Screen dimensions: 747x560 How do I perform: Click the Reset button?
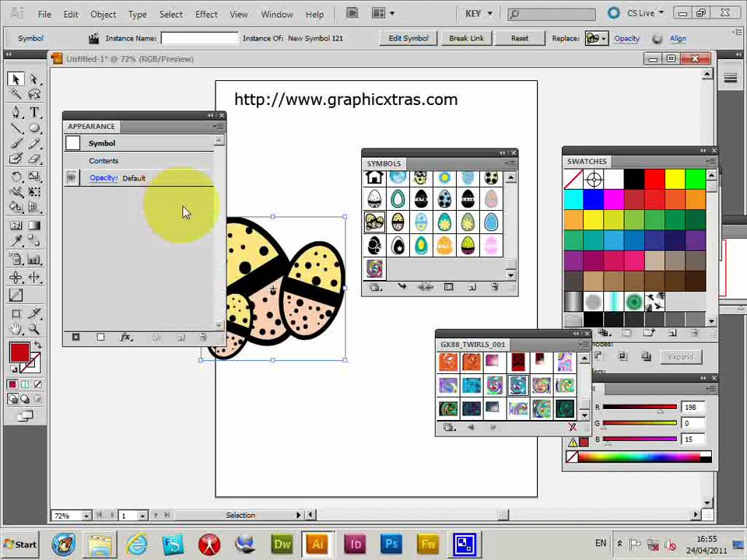coord(520,38)
